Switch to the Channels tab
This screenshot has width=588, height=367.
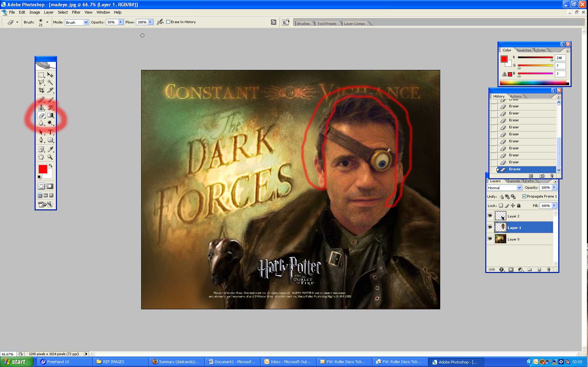point(513,181)
